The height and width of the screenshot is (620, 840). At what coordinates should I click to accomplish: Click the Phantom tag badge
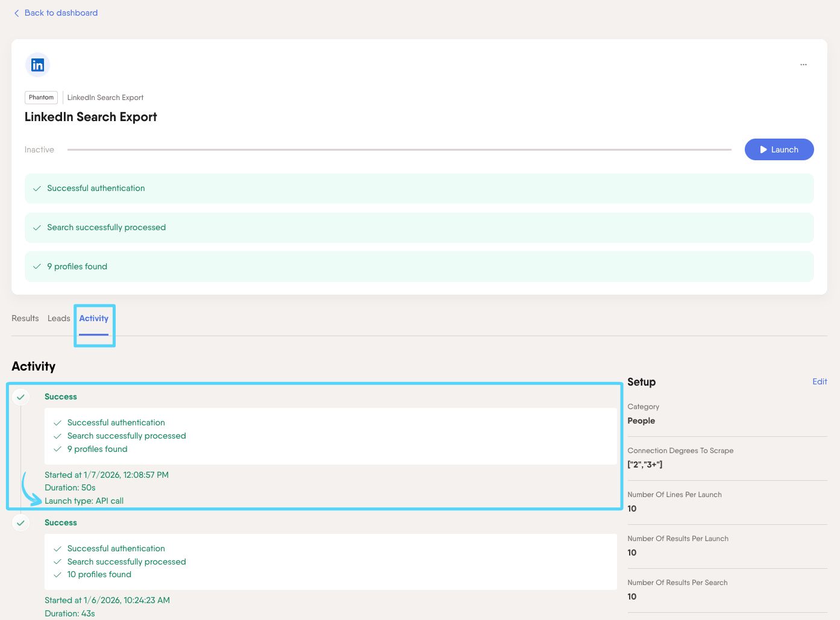[41, 97]
